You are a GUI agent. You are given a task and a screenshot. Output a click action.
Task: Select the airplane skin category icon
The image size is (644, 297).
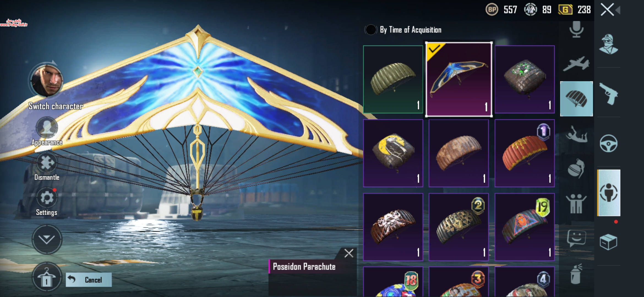pyautogui.click(x=576, y=64)
